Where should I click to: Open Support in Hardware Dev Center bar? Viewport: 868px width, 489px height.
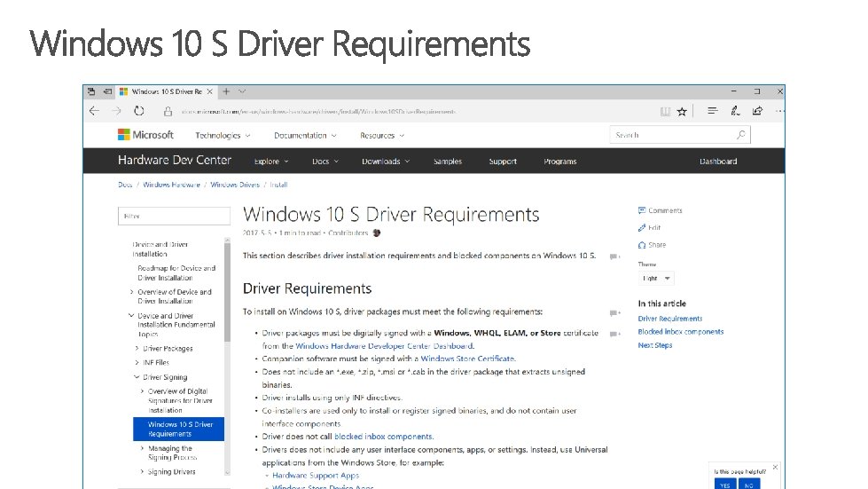(503, 162)
